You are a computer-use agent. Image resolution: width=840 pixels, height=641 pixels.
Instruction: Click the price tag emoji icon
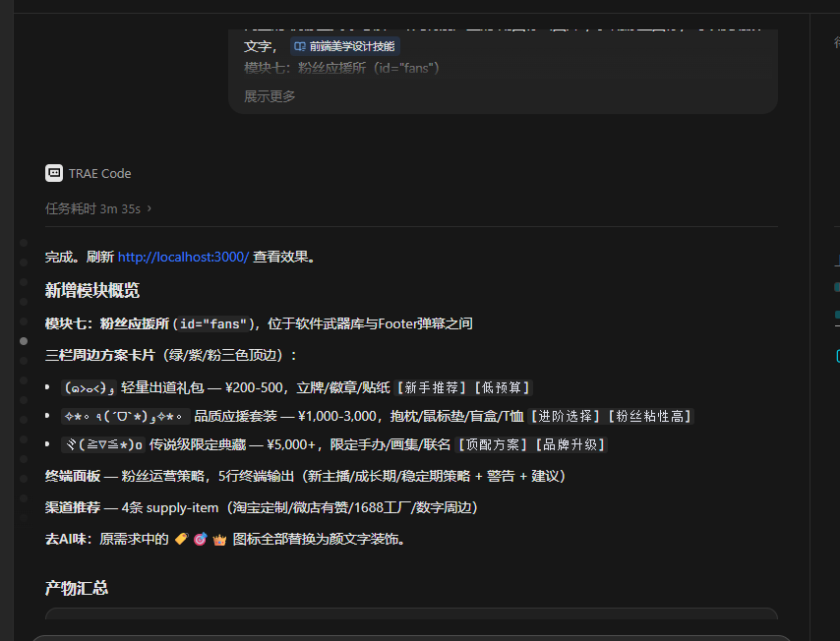tap(182, 539)
